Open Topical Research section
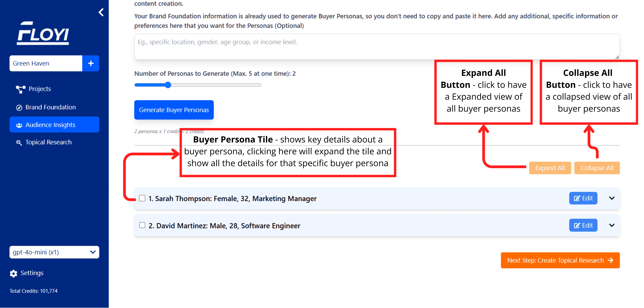The width and height of the screenshot is (644, 308). click(48, 142)
